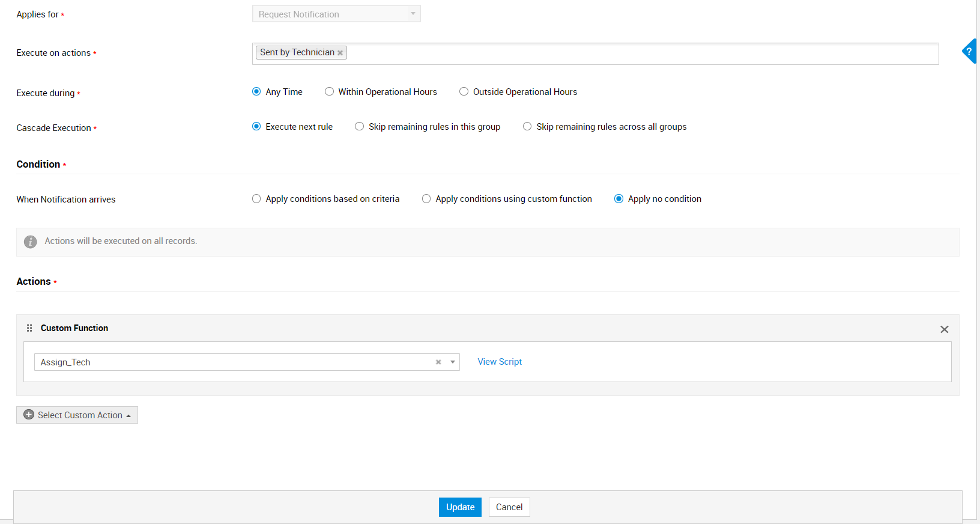Image resolution: width=980 pixels, height=524 pixels.
Task: Click the info icon beside Actions message
Action: click(30, 242)
